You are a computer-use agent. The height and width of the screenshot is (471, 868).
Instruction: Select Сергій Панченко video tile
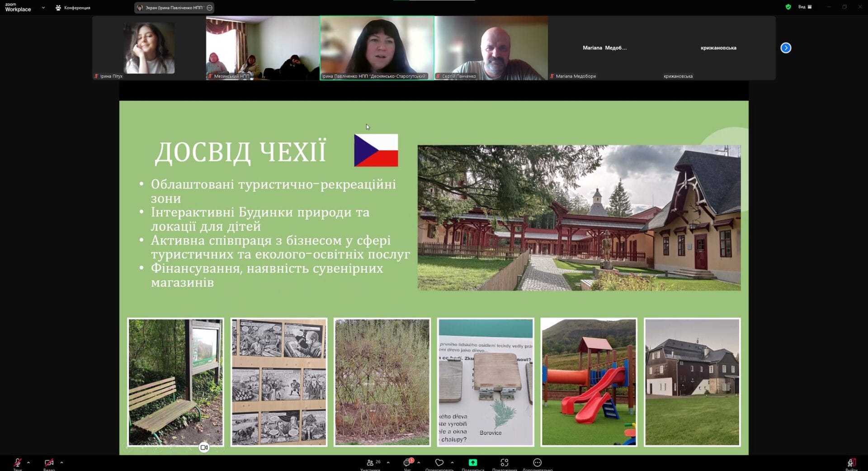[x=491, y=48]
